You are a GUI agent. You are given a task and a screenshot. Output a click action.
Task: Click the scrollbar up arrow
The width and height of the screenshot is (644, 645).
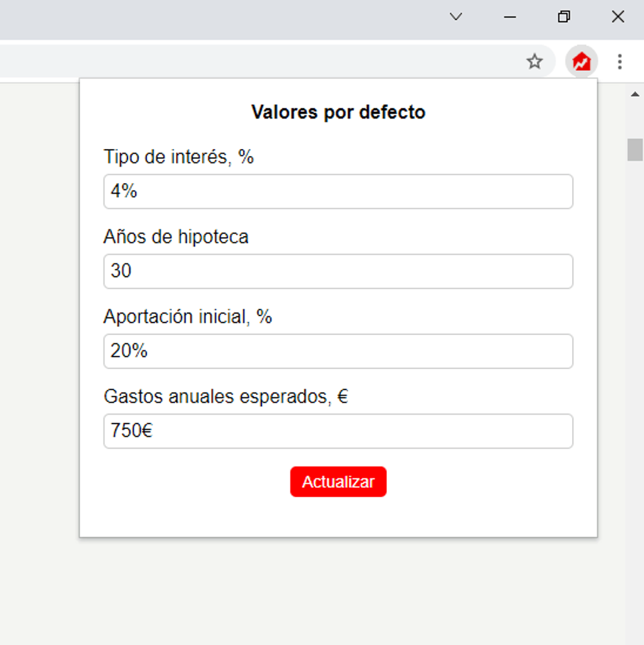click(635, 93)
